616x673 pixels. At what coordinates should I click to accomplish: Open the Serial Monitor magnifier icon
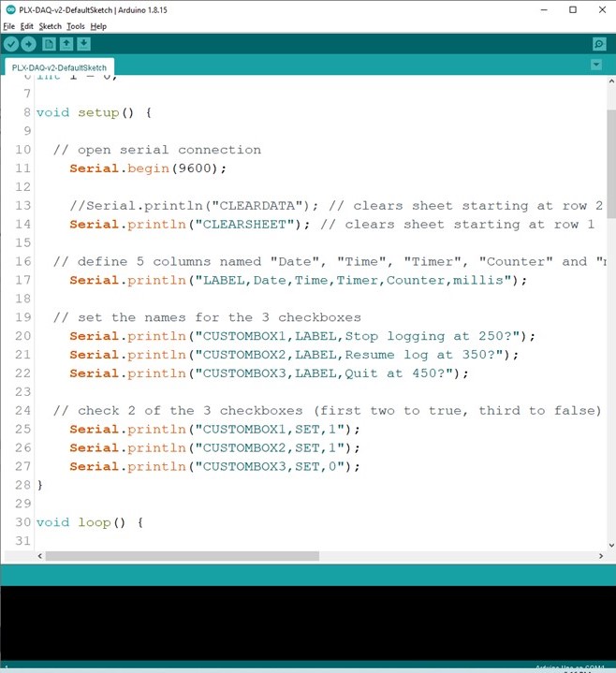599,44
